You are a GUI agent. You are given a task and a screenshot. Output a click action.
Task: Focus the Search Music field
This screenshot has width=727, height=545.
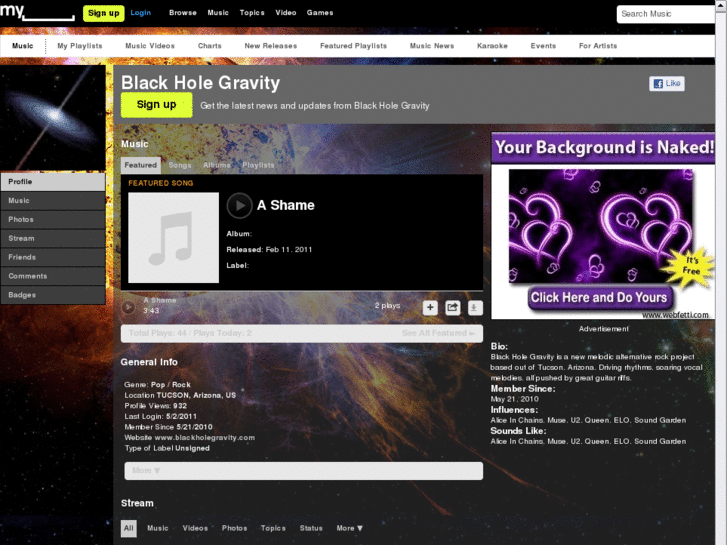point(665,14)
